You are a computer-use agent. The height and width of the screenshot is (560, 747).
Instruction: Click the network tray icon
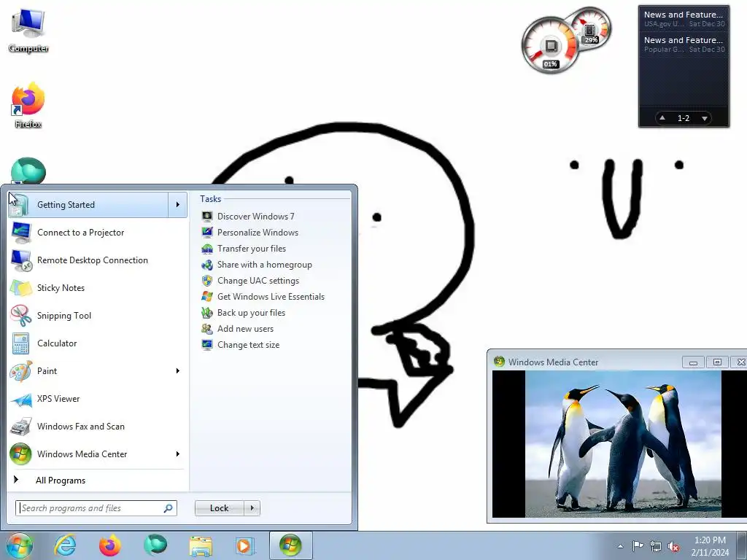(x=656, y=546)
